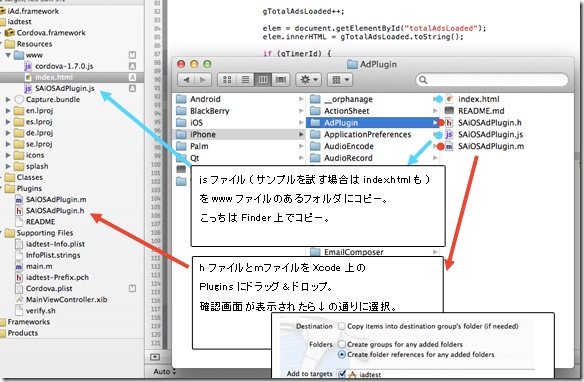The height and width of the screenshot is (382, 584).
Task: Select index.html in the Xcode navigator www folder
Action: pyautogui.click(x=54, y=77)
